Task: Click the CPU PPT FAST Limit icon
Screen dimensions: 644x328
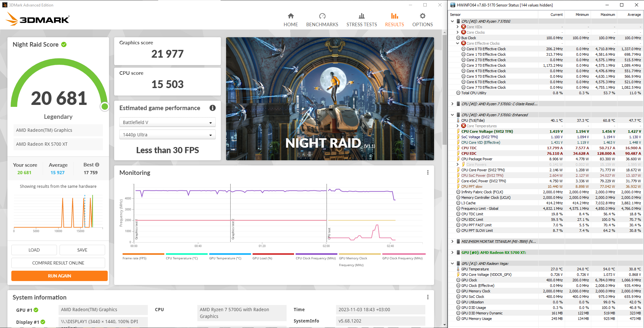Action: click(458, 225)
